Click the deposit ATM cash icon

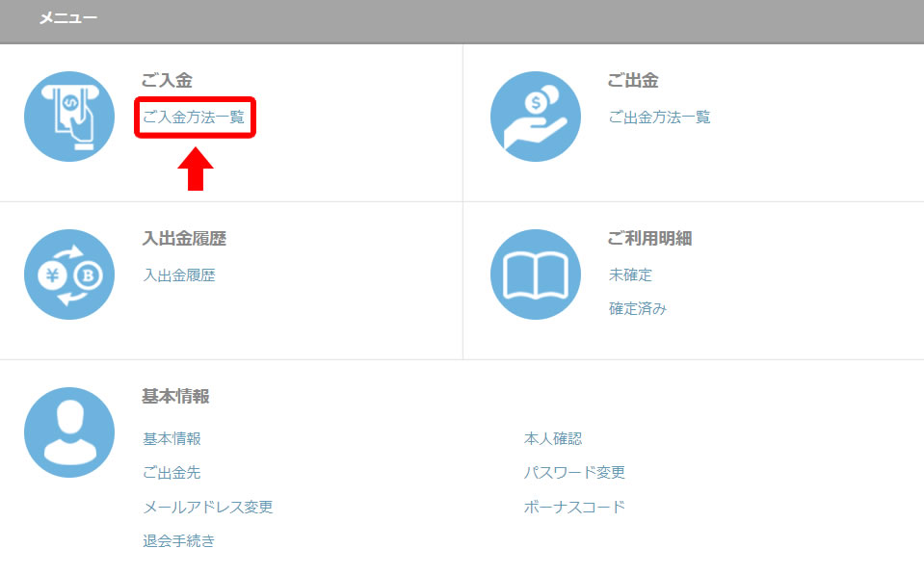click(69, 117)
